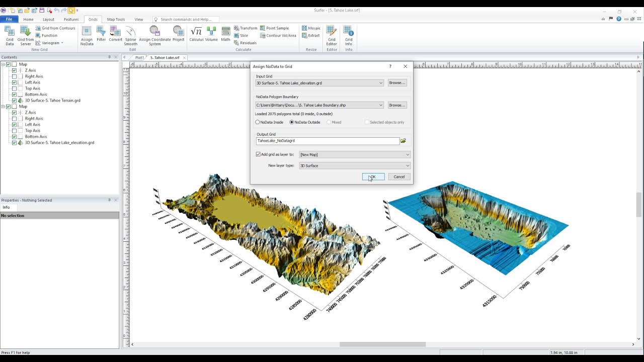Open the Grid from Server tool

(26, 36)
